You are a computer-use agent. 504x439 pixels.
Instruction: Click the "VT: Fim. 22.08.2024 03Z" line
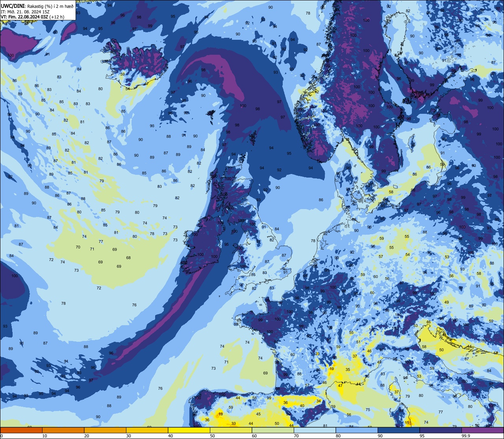pyautogui.click(x=32, y=17)
